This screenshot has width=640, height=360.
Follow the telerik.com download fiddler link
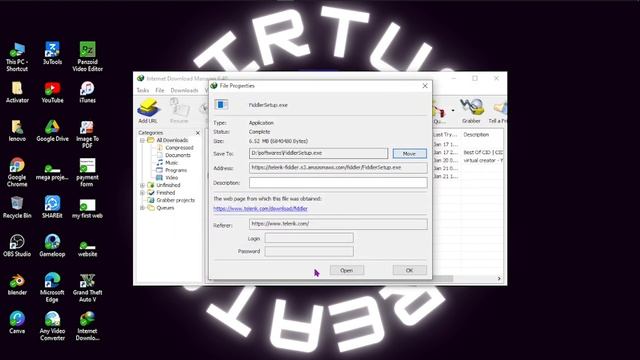(260, 209)
